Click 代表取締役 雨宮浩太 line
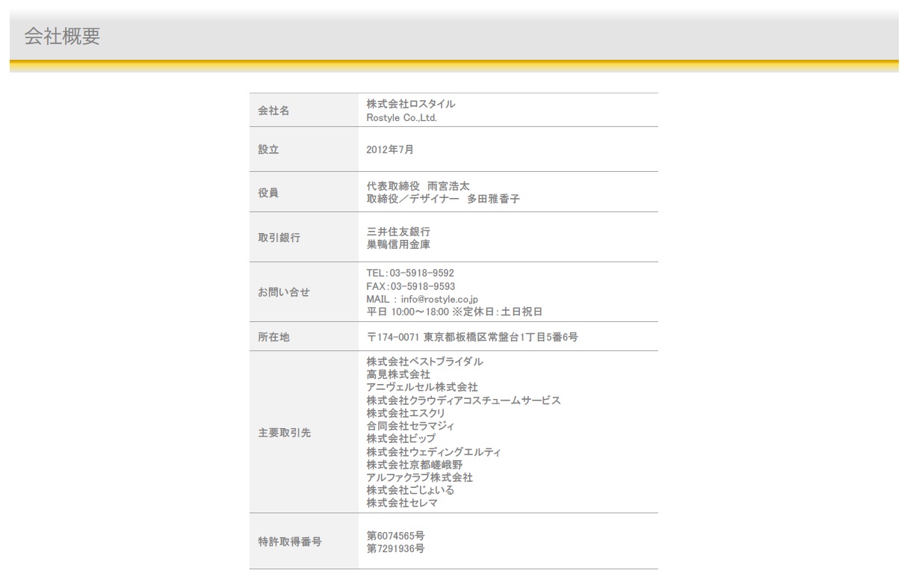This screenshot has height=588, width=910. pyautogui.click(x=418, y=186)
